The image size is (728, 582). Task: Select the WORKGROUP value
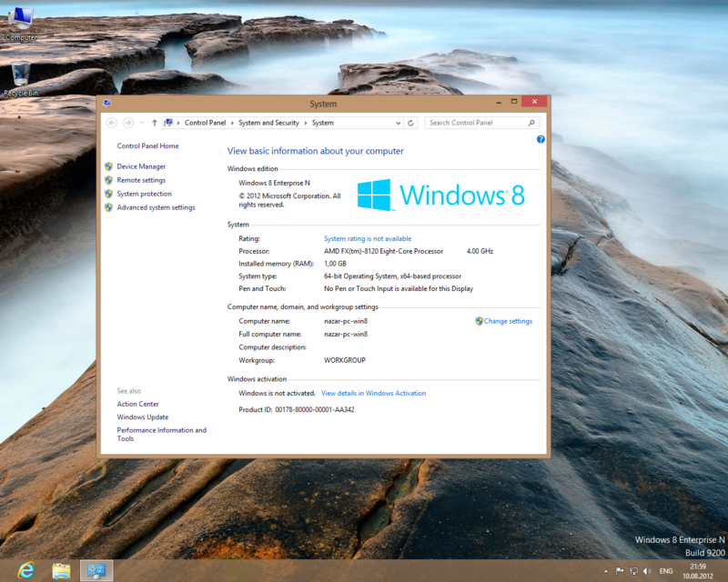345,360
